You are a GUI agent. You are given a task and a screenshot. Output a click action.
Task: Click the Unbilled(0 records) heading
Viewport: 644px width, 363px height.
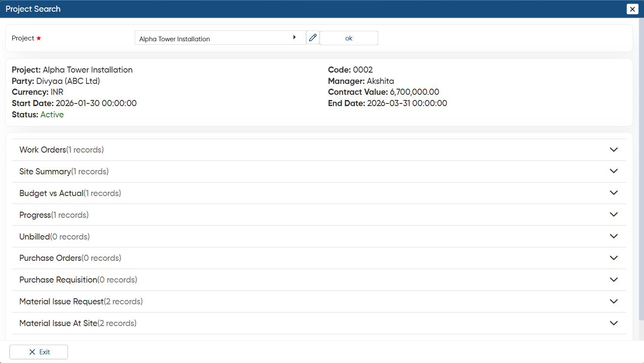click(x=55, y=236)
